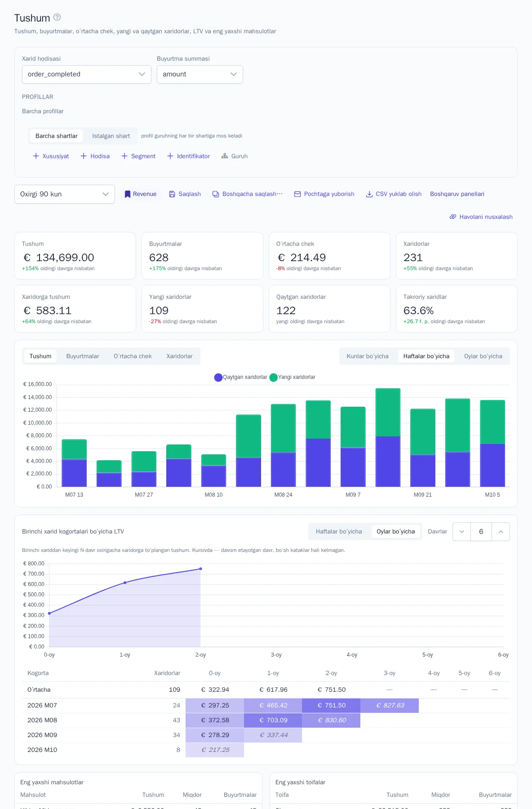Screen dimensions: 532x809
Task: Switch chart to Kunlar bo'yicha
Action: coord(368,356)
